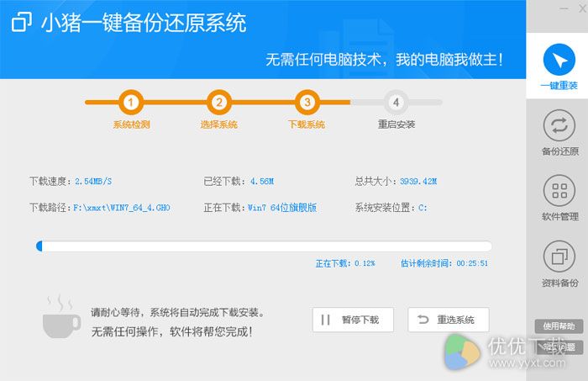Click downloaded amount 4.56M
Screen dimensions: 588x381
(262, 182)
